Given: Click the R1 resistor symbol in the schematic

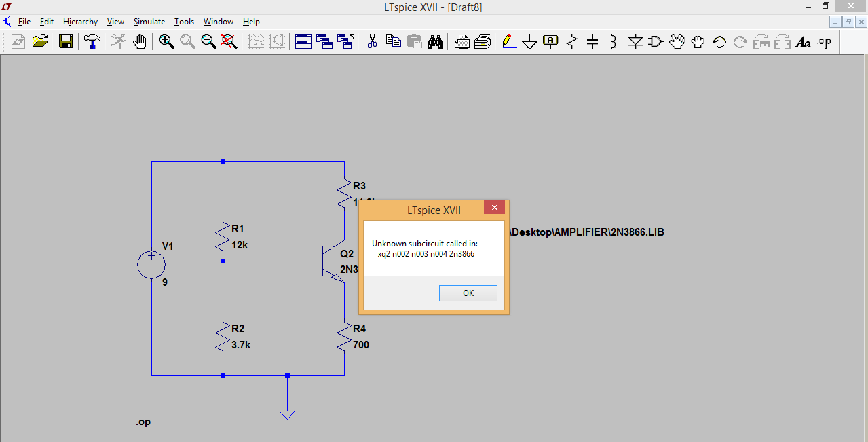Looking at the screenshot, I should pyautogui.click(x=223, y=238).
